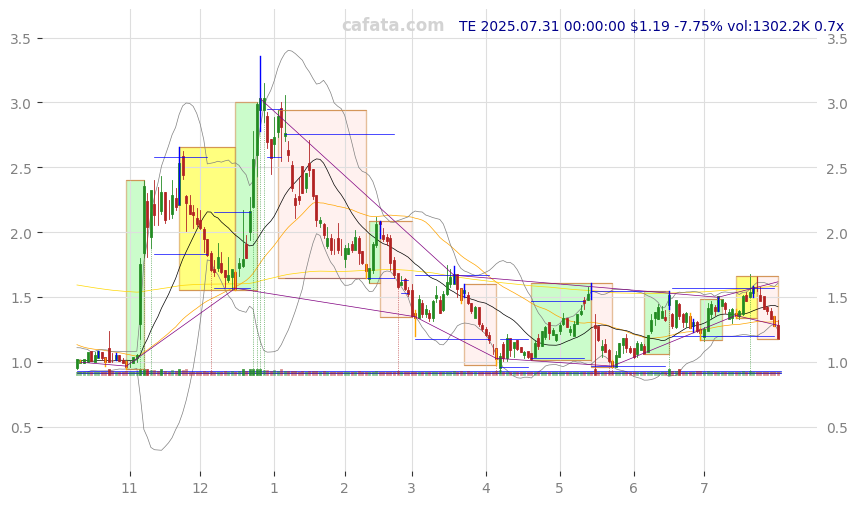858x505 pixels.
Task: Click the tall blue candle wick peaking near 3.4
Action: pos(260,93)
